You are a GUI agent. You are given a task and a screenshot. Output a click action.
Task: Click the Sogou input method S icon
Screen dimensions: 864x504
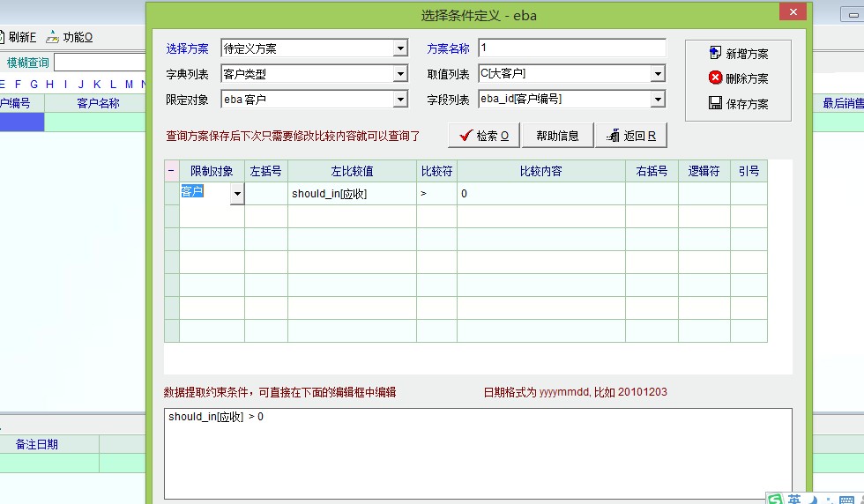click(x=774, y=499)
